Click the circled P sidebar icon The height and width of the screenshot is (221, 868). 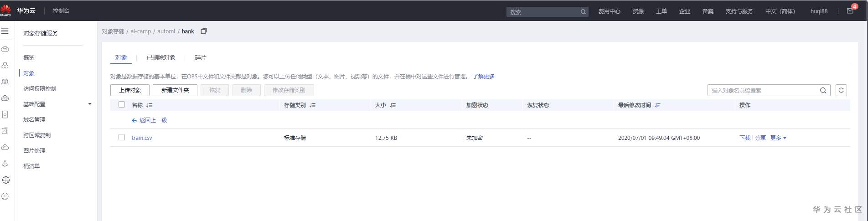pos(5,196)
